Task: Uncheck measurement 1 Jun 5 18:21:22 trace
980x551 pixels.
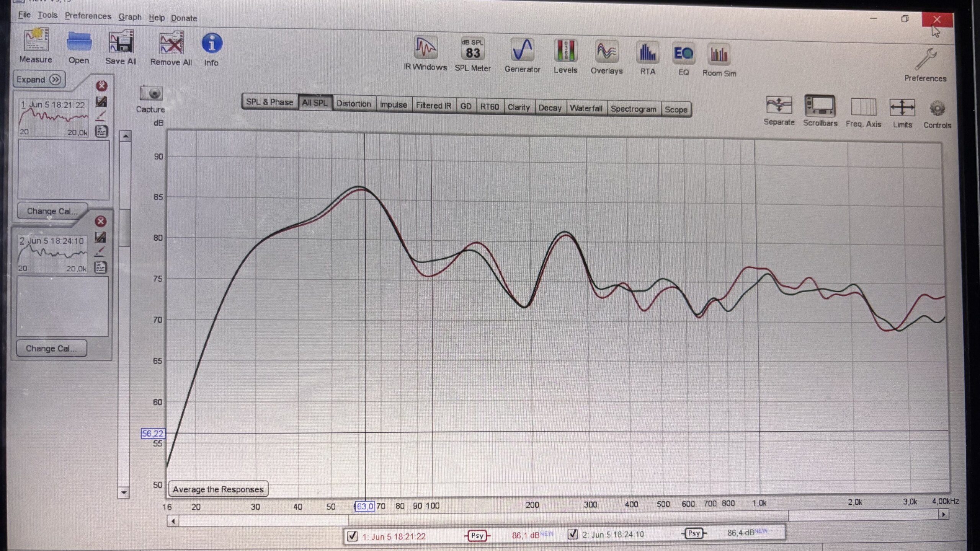Action: 352,536
